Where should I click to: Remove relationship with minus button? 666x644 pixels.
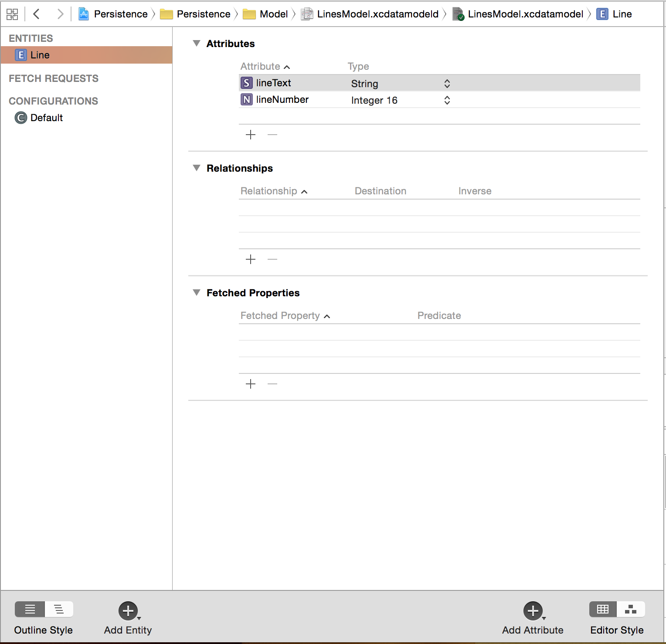tap(272, 259)
